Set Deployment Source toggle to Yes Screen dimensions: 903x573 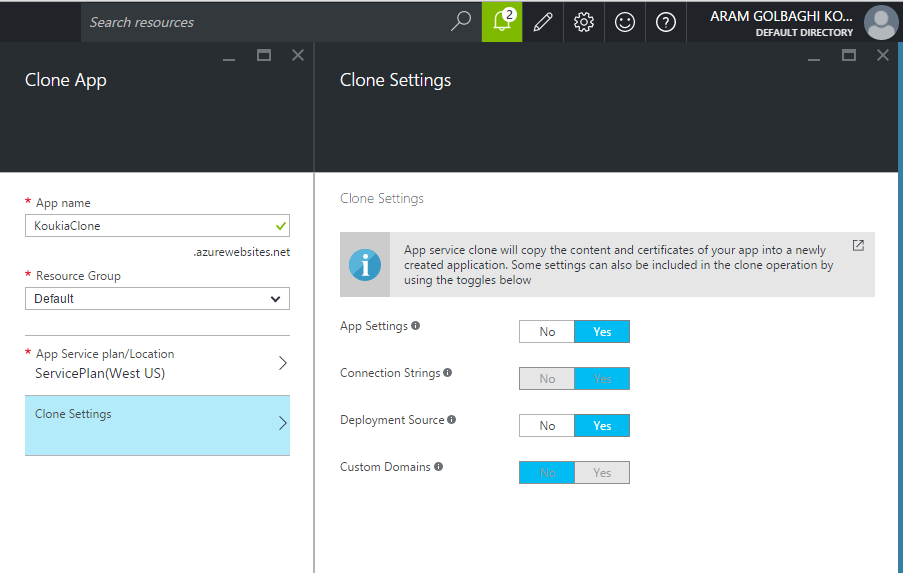(602, 426)
